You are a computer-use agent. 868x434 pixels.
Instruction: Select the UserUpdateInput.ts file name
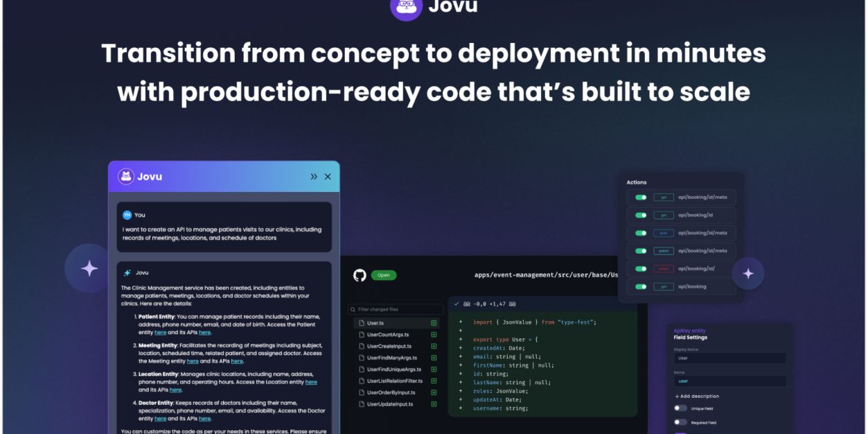[x=390, y=404]
